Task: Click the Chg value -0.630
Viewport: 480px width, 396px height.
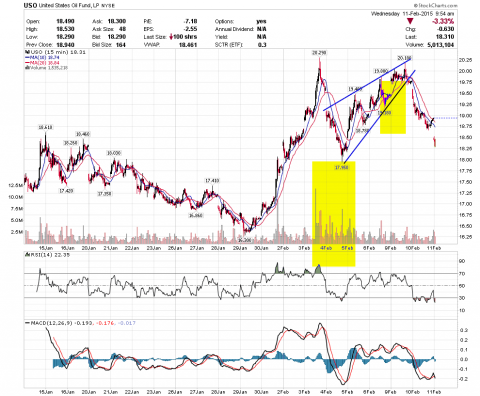Action: [445, 29]
